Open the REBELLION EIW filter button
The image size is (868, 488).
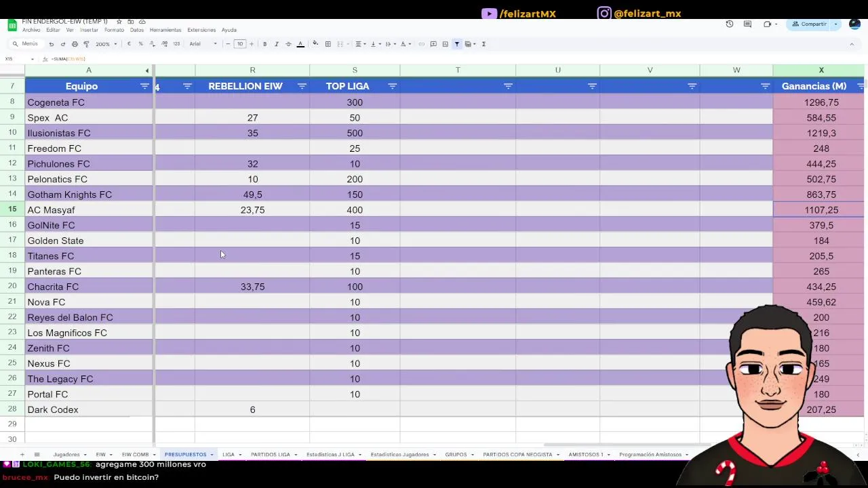302,86
